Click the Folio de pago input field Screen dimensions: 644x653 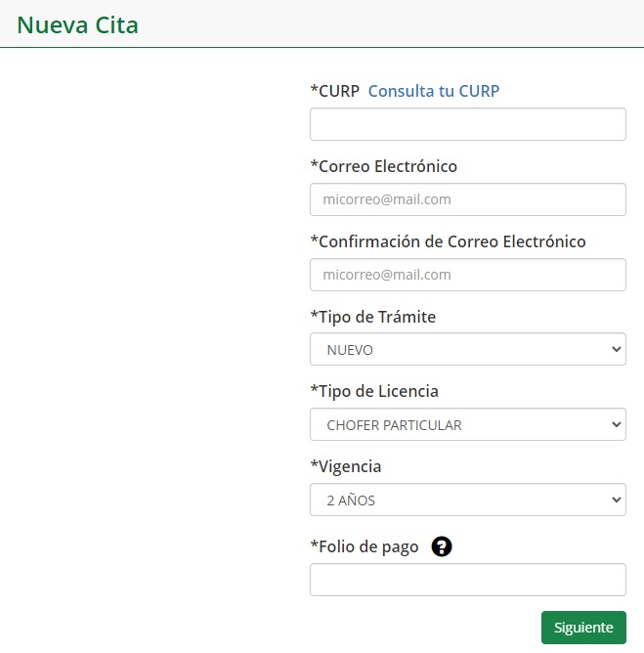click(x=467, y=580)
